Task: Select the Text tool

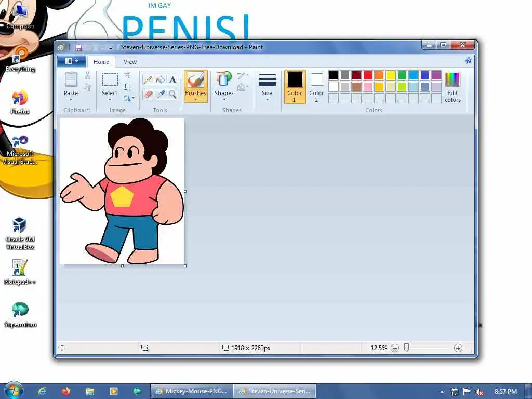Action: click(172, 79)
